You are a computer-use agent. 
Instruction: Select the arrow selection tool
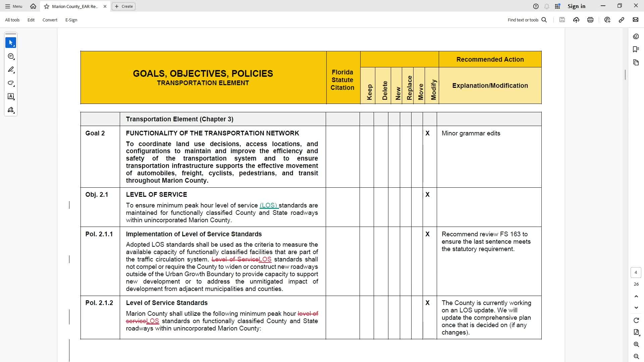click(11, 43)
